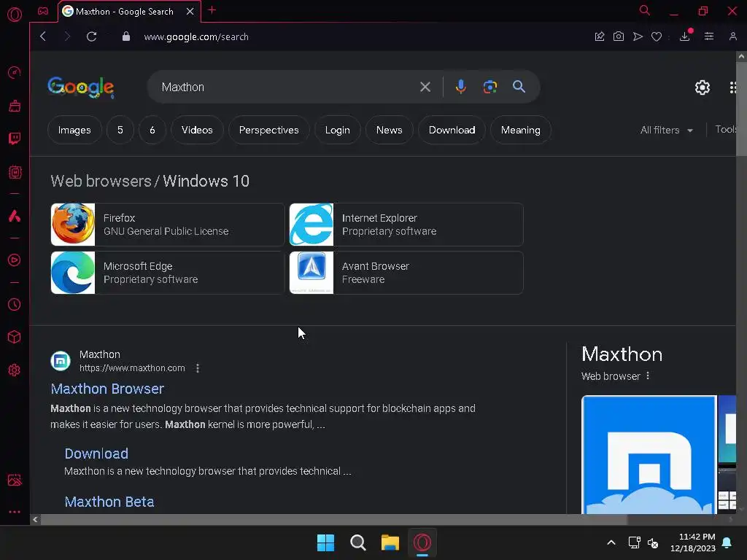Image resolution: width=747 pixels, height=560 pixels.
Task: Reload the current page
Action: pyautogui.click(x=91, y=36)
